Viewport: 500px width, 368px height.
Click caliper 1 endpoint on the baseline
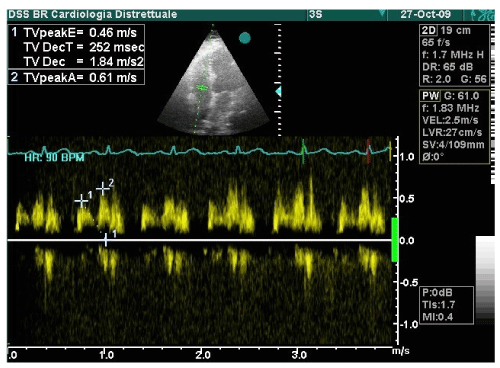[106, 240]
